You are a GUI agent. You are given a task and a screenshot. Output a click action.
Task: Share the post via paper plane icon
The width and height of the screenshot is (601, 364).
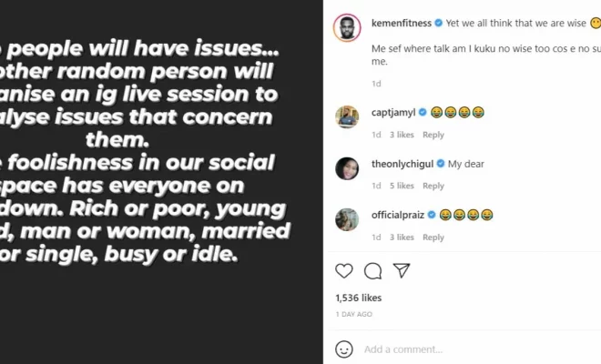pyautogui.click(x=401, y=270)
